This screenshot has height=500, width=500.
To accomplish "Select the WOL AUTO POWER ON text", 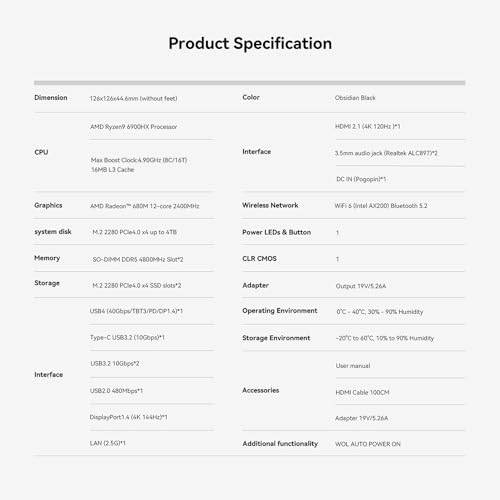I will [x=368, y=444].
